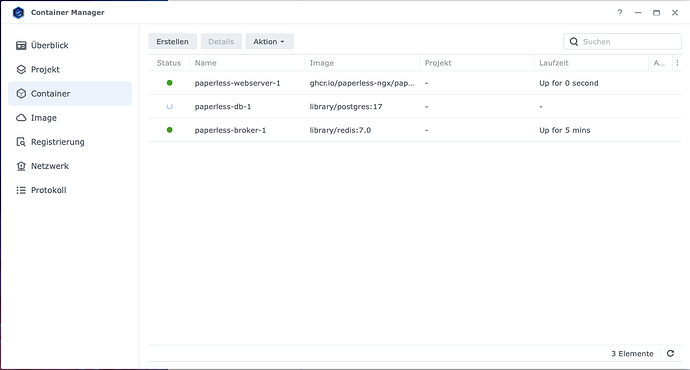Click green status dot of paperless-webserver-1
Viewport: 690px width, 370px height.
point(169,83)
